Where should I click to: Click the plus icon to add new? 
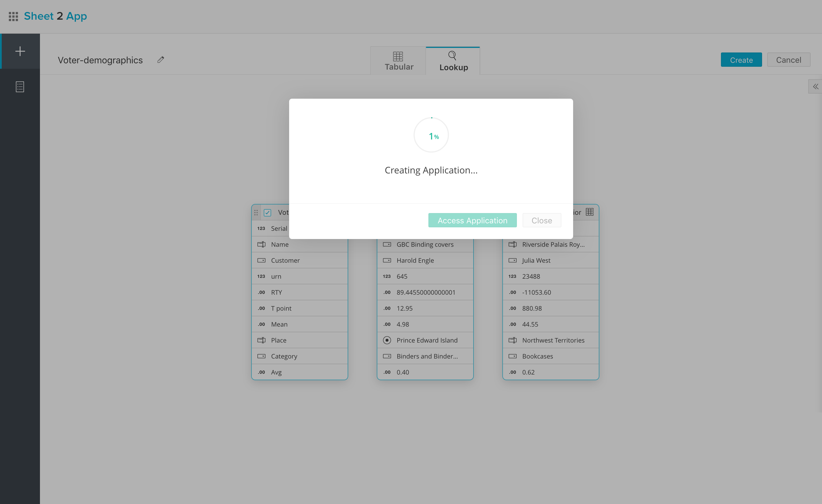20,51
